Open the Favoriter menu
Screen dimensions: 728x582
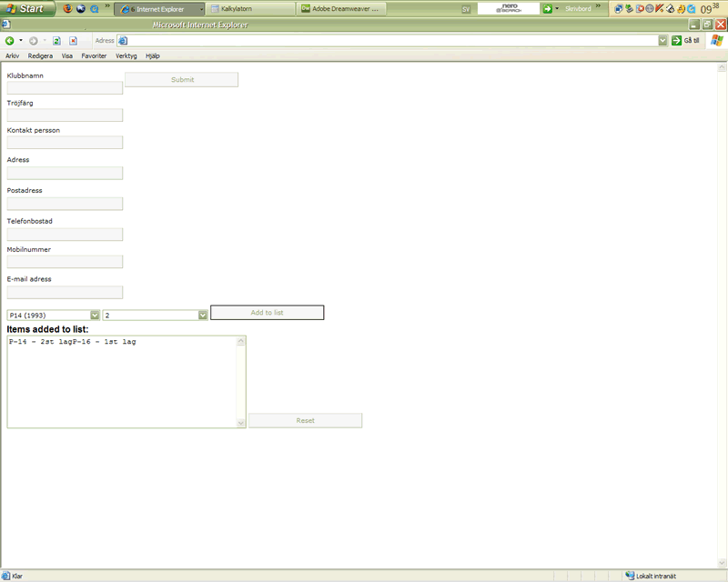point(94,55)
